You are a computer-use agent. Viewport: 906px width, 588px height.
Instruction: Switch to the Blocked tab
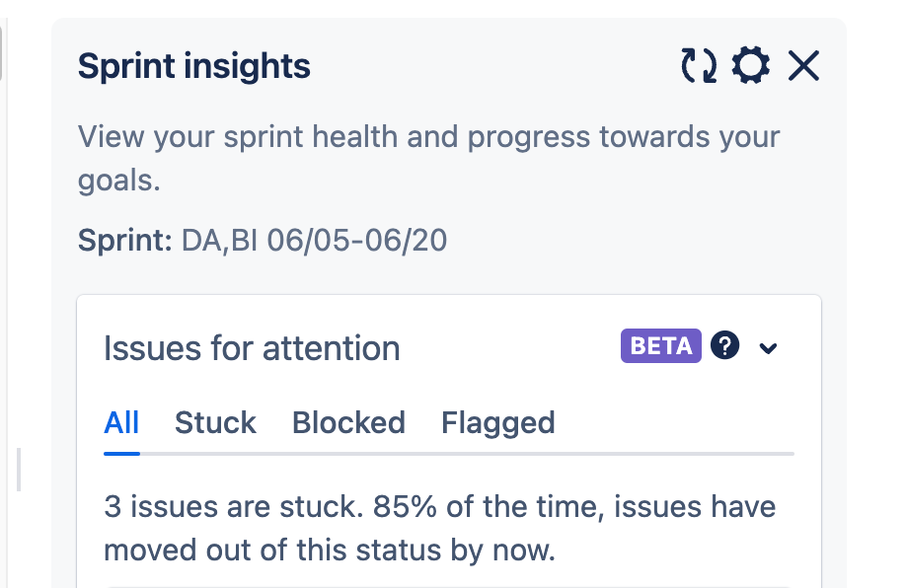[348, 422]
